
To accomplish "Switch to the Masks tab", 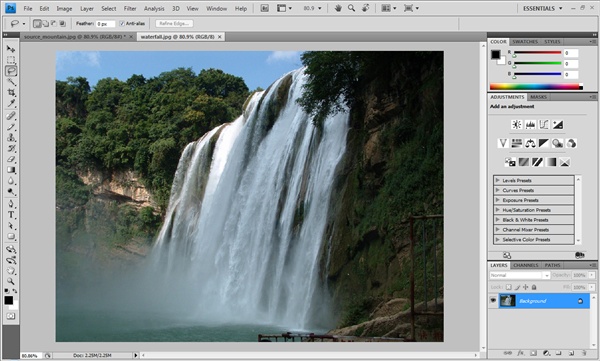I will pos(538,97).
